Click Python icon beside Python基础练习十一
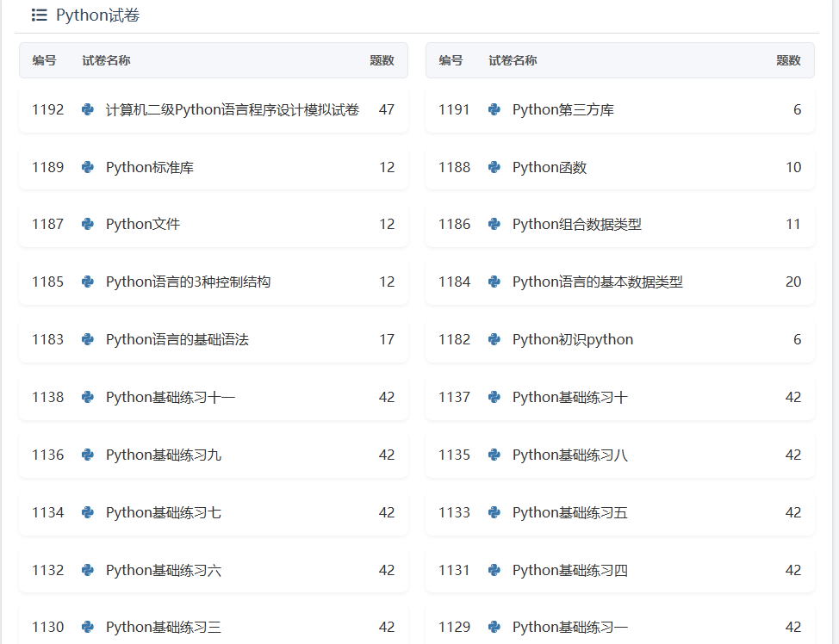This screenshot has height=644, width=839. (x=88, y=398)
